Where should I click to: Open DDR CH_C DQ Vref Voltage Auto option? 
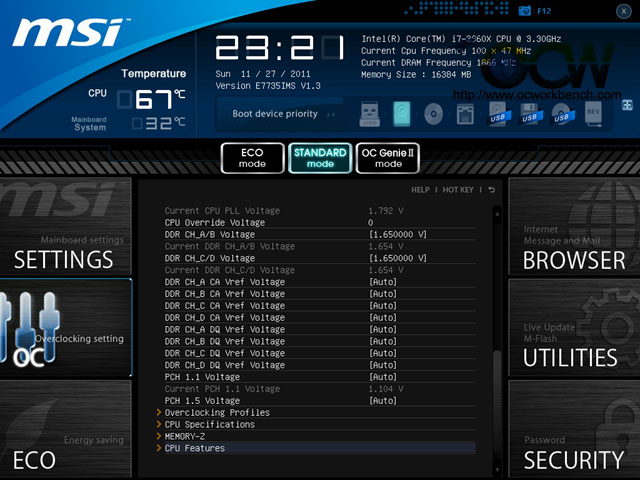pos(383,353)
